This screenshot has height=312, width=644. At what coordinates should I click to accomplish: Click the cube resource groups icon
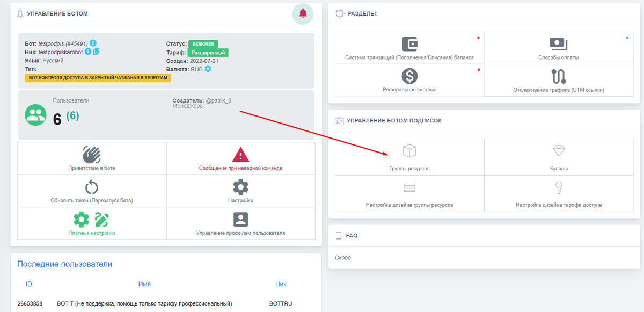(409, 151)
